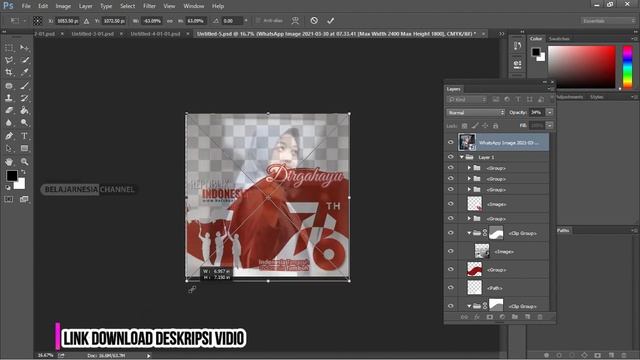Expand the first <Group> folder

(469, 168)
